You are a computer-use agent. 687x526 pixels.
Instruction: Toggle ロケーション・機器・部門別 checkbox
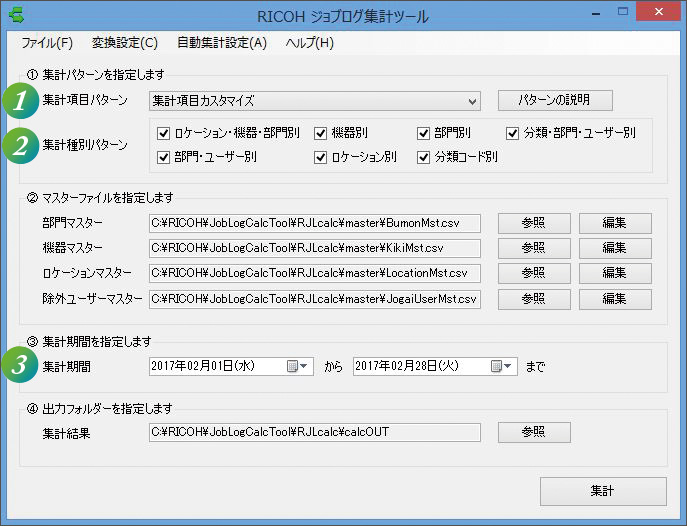click(x=164, y=132)
